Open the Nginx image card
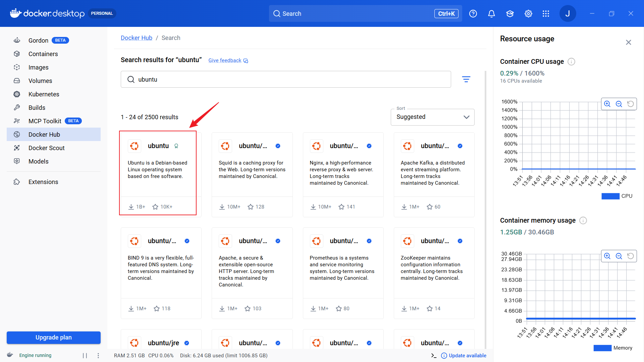Screen dimensions: 644x362 (x=343, y=175)
